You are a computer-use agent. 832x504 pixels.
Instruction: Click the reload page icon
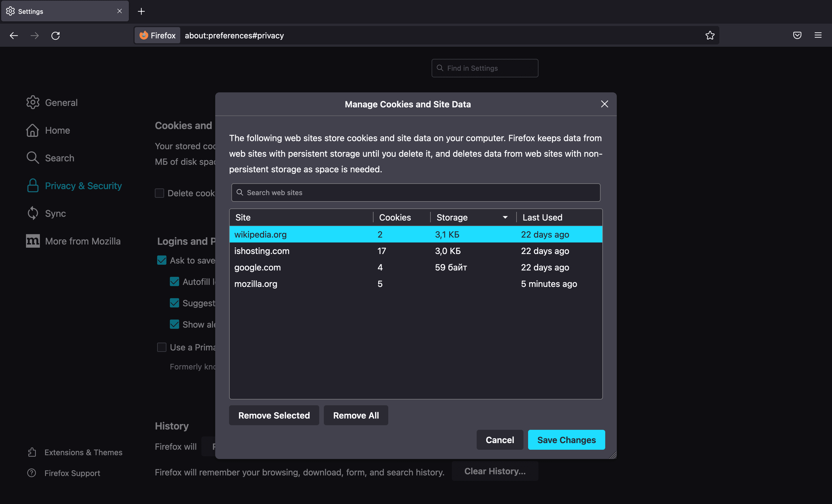pos(55,36)
